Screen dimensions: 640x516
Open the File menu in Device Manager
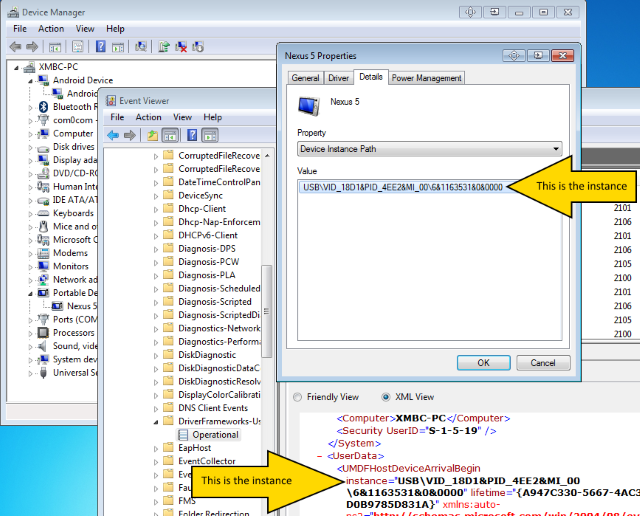click(20, 29)
